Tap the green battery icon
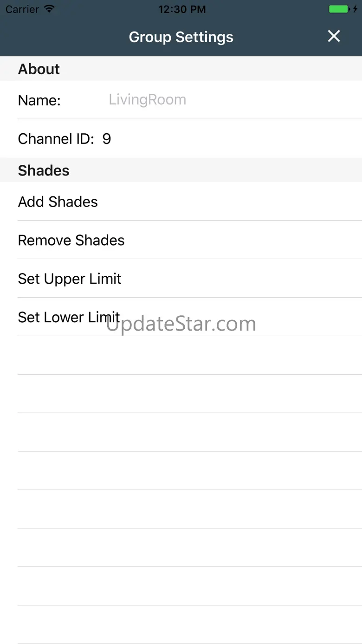 pos(339,9)
